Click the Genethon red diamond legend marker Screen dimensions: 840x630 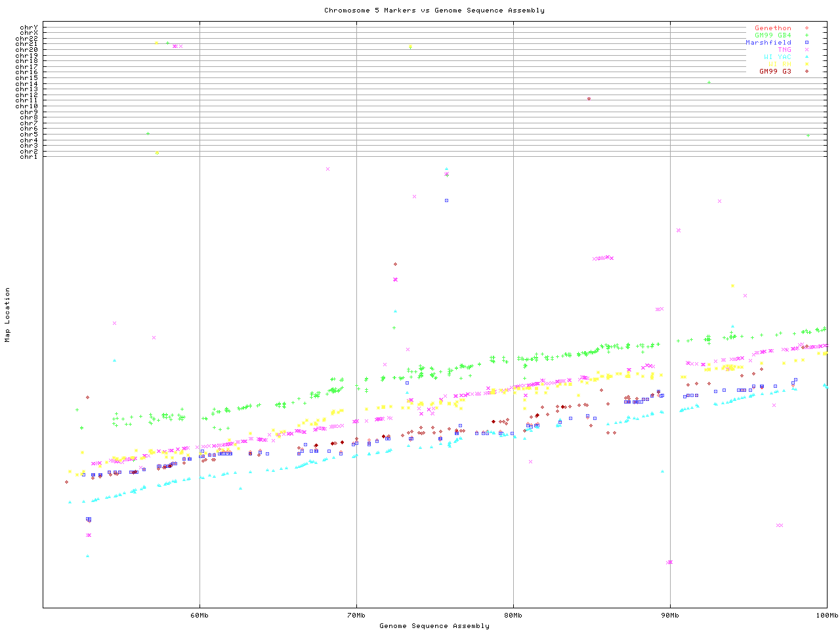coord(807,28)
